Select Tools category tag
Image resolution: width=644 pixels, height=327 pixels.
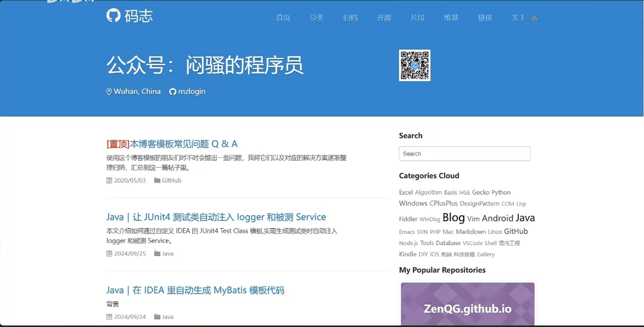(427, 243)
